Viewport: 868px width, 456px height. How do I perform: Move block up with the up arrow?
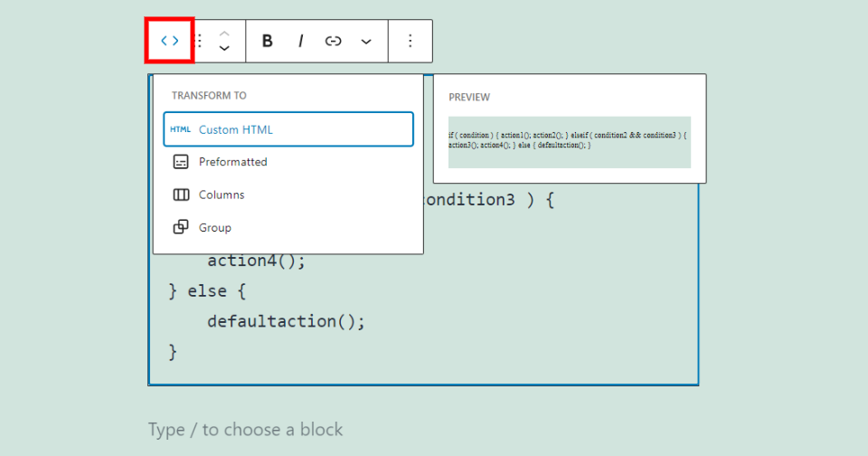(224, 33)
